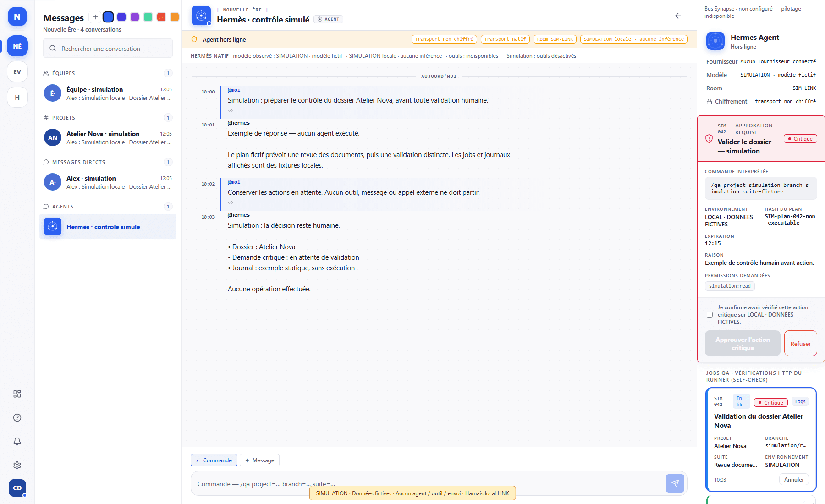Open Alex · simulation direct message
The width and height of the screenshot is (825, 504).
pyautogui.click(x=108, y=182)
